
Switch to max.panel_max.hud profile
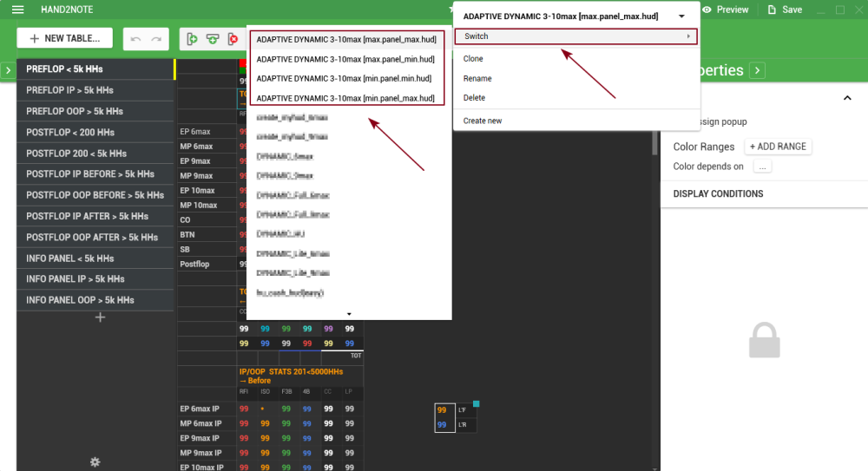(346, 40)
